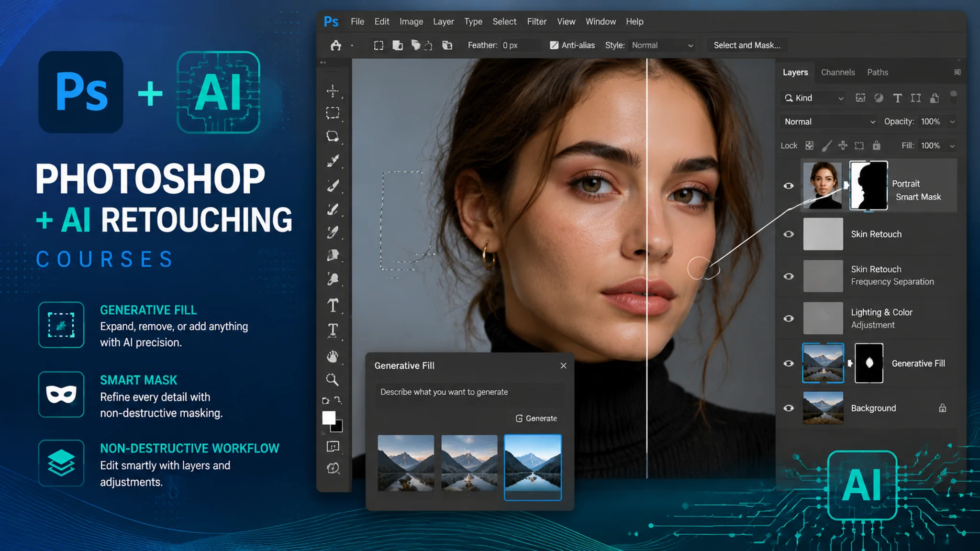Image resolution: width=980 pixels, height=551 pixels.
Task: Click the Lasso tool preset icon in options bar
Action: (x=336, y=45)
